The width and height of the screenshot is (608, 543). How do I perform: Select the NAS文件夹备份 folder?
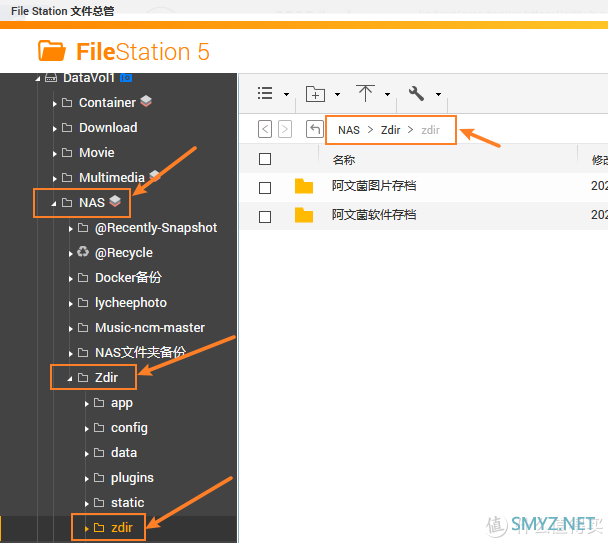pos(140,353)
